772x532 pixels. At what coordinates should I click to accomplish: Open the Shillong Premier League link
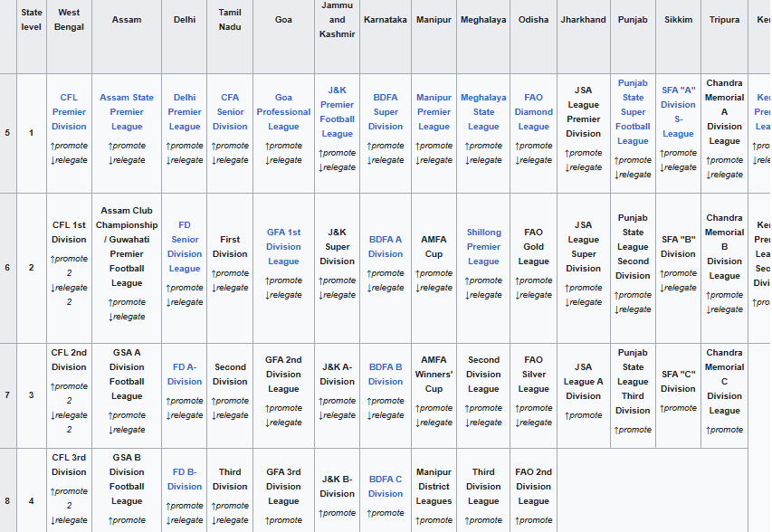click(x=483, y=247)
